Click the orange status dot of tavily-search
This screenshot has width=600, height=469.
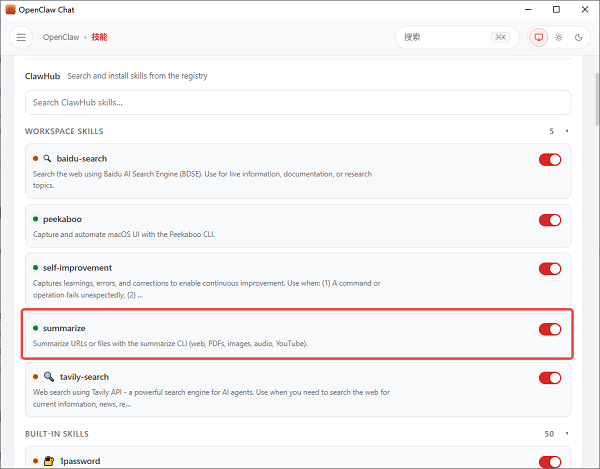click(x=36, y=377)
